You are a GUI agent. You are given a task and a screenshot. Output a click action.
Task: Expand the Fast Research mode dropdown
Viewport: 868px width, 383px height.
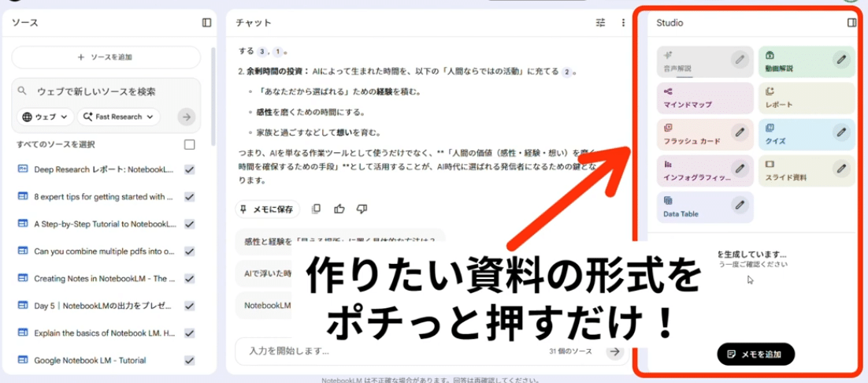click(x=118, y=117)
